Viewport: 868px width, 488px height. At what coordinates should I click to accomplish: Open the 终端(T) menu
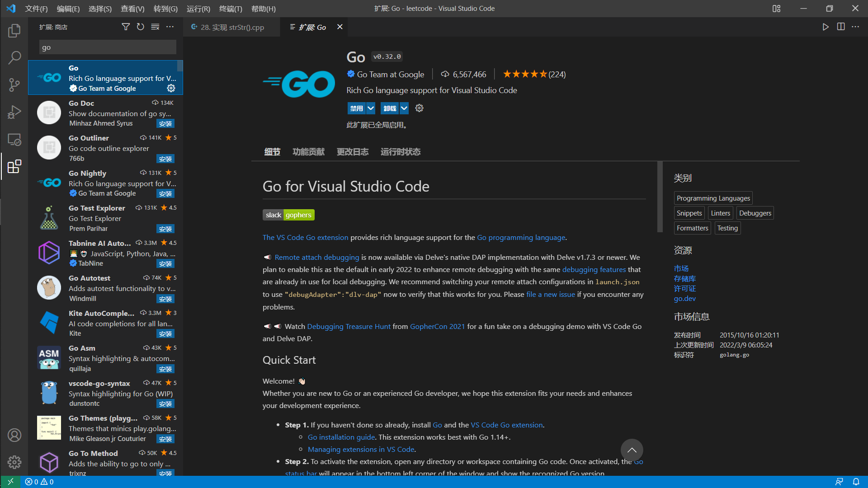tap(231, 9)
